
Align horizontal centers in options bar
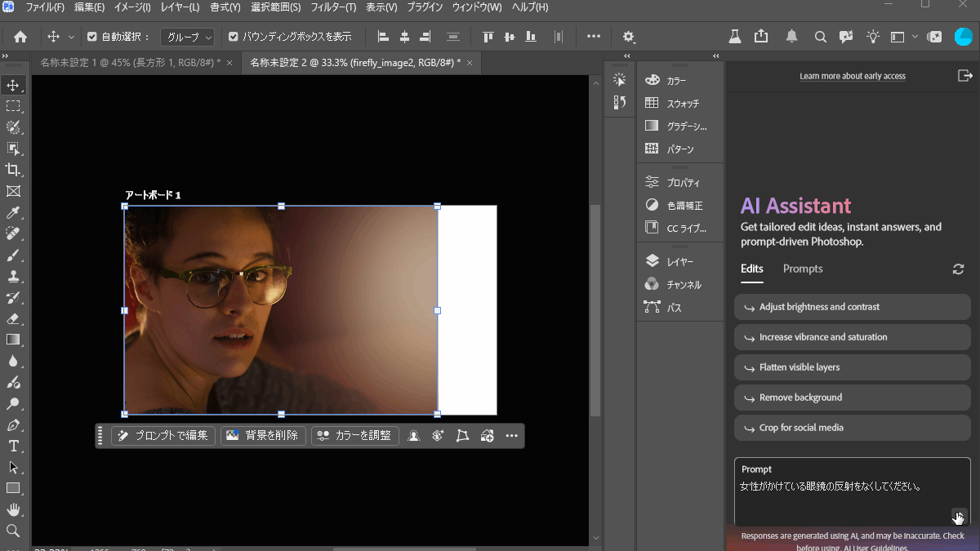(404, 37)
